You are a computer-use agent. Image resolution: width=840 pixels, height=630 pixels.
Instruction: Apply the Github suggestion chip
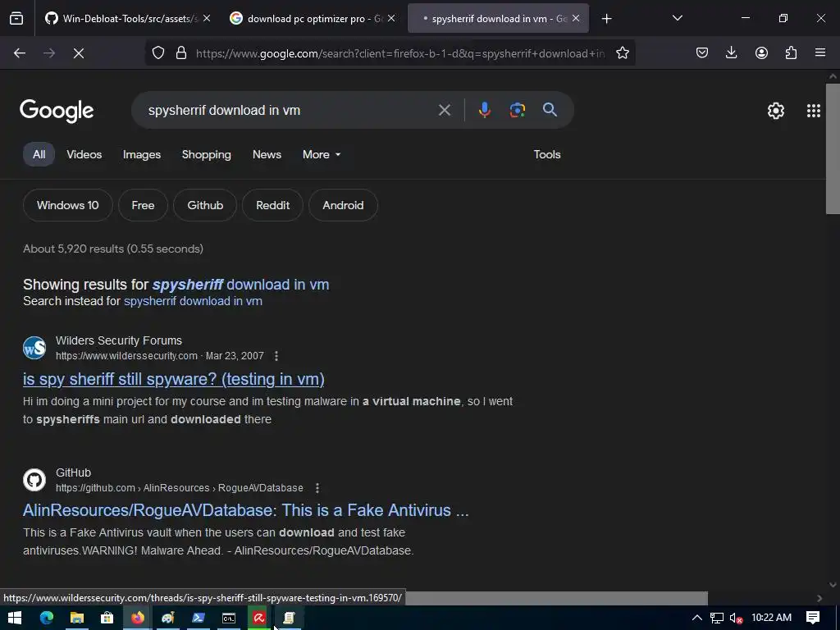coord(205,205)
